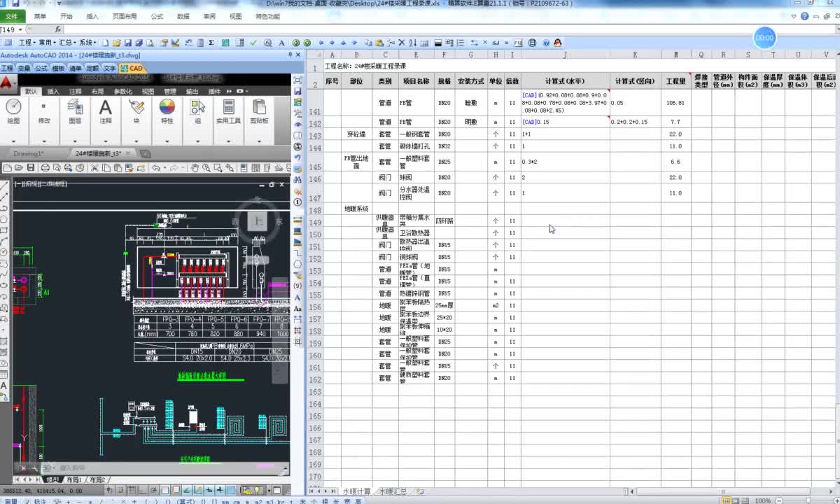
Task: Open the 页面布局 ribbon tab
Action: coord(125,16)
